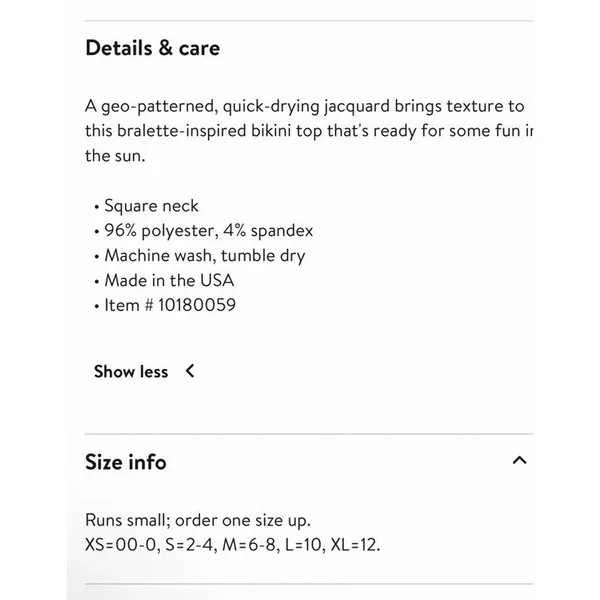Screen dimensions: 600x600
Task: Click the Made in the USA line
Action: point(169,280)
